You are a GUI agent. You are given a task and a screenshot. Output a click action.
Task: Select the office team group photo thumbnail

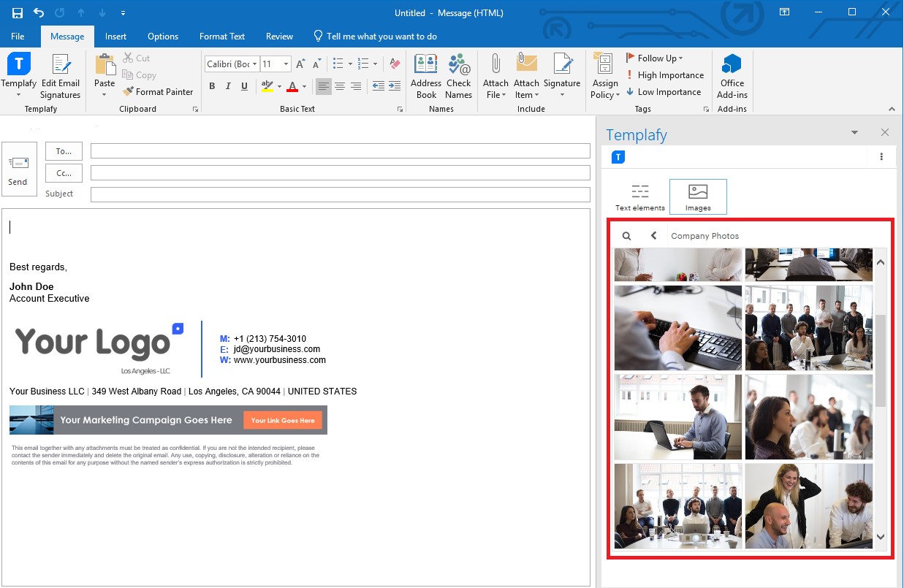[808, 327]
